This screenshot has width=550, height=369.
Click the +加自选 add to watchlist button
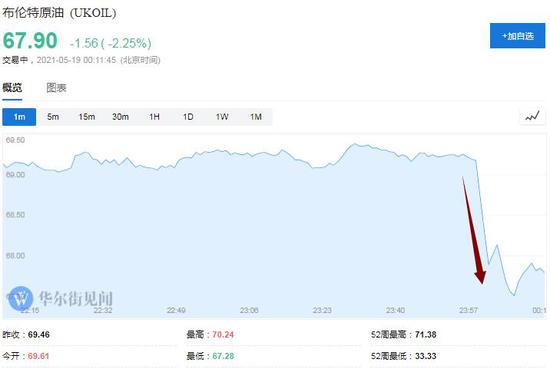point(517,36)
